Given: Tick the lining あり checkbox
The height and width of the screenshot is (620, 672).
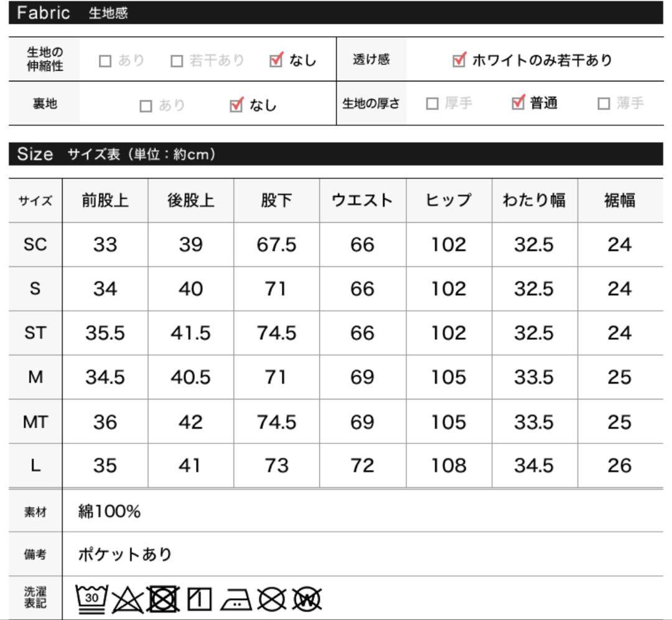Looking at the screenshot, I should pos(146,106).
